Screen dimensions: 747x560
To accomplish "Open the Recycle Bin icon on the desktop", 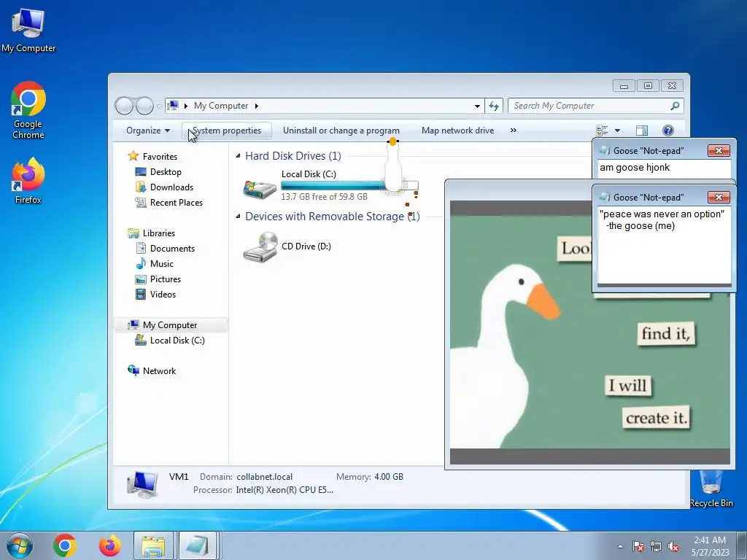I will [711, 489].
